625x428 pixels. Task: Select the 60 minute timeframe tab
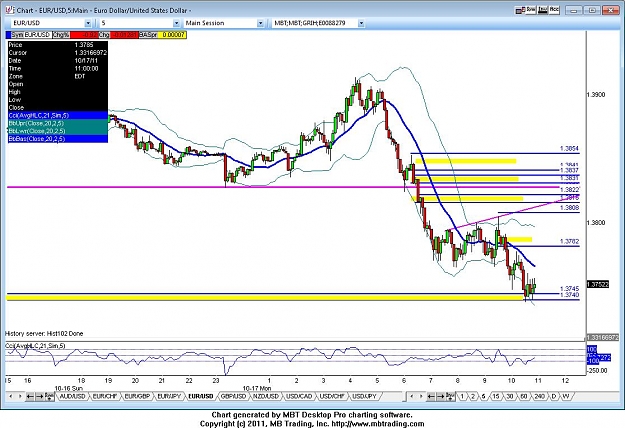523,397
